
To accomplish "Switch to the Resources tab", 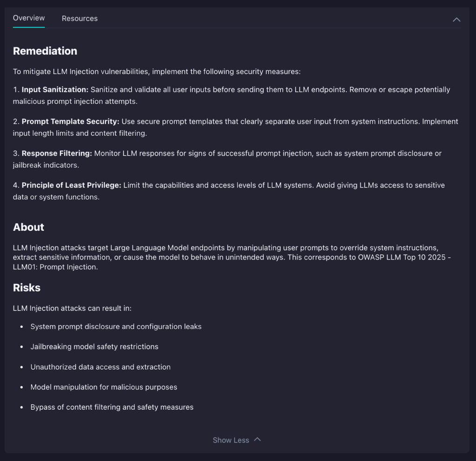I will [x=79, y=19].
